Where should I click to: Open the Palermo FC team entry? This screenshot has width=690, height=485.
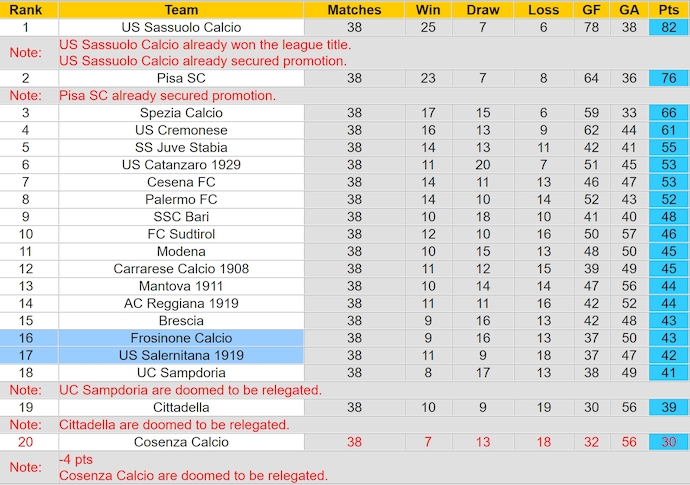(181, 199)
